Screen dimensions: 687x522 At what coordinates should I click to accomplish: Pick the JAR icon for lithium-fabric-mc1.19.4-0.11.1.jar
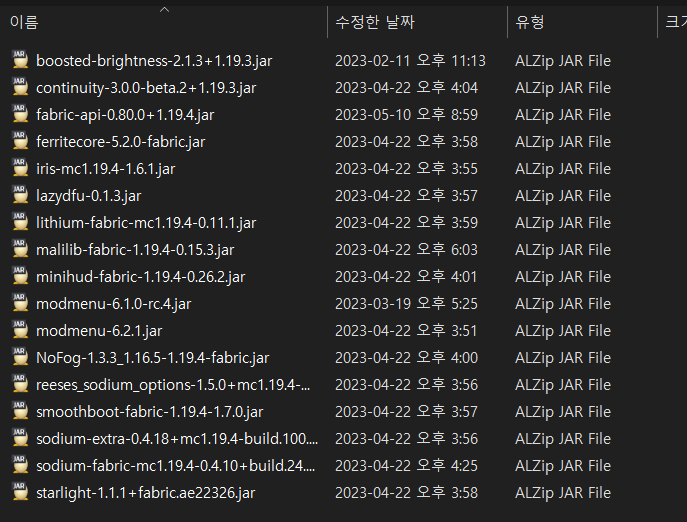pyautogui.click(x=20, y=222)
